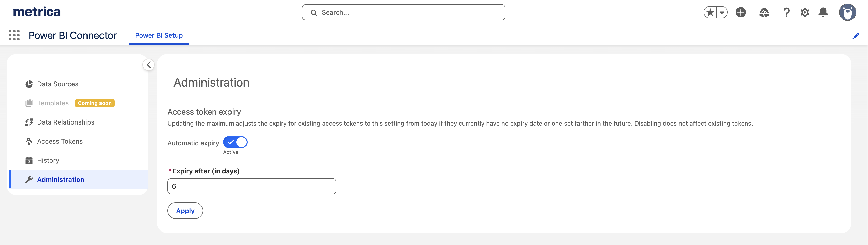Image resolution: width=868 pixels, height=245 pixels.
Task: Open the favorites list dropdown arrow
Action: coord(722,12)
